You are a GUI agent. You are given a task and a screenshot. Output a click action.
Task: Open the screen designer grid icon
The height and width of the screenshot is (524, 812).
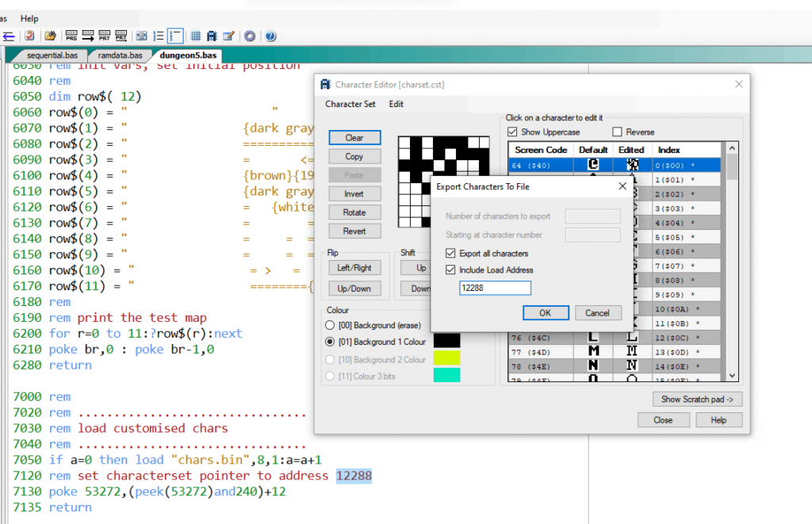click(196, 36)
